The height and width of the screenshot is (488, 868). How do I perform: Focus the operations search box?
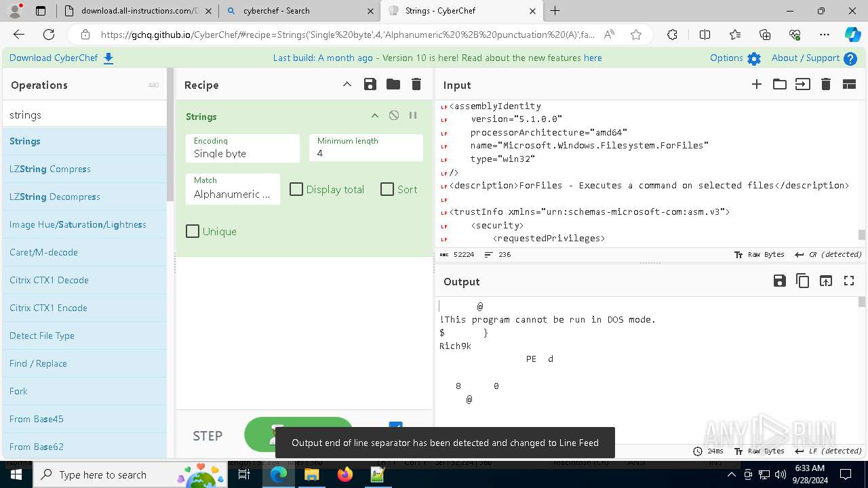pyautogui.click(x=85, y=115)
